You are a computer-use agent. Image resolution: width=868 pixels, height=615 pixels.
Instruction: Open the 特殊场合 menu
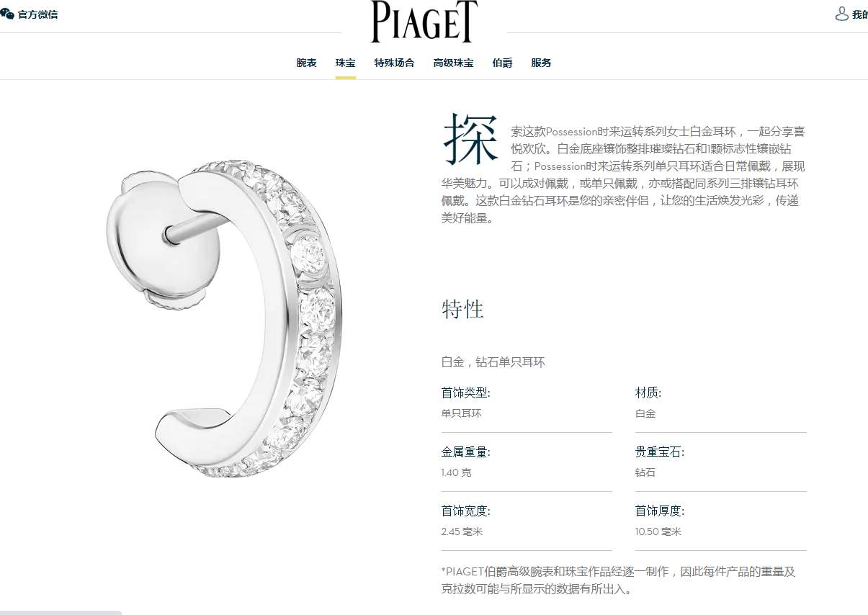394,63
